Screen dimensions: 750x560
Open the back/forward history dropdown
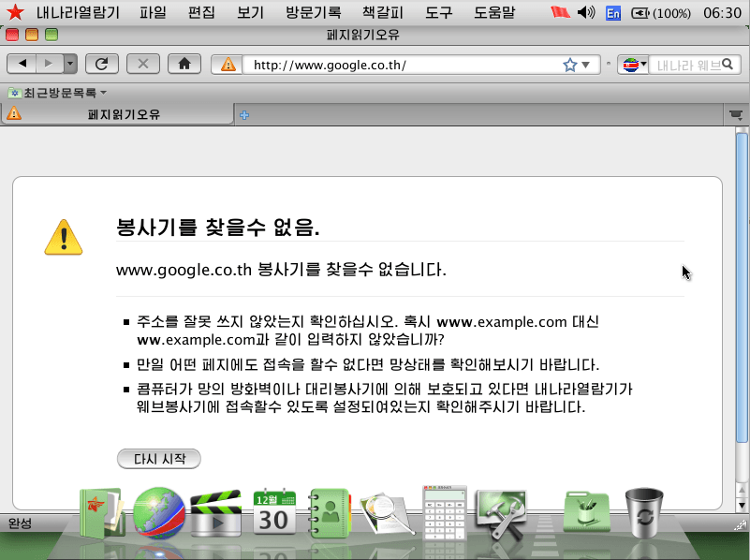click(70, 64)
